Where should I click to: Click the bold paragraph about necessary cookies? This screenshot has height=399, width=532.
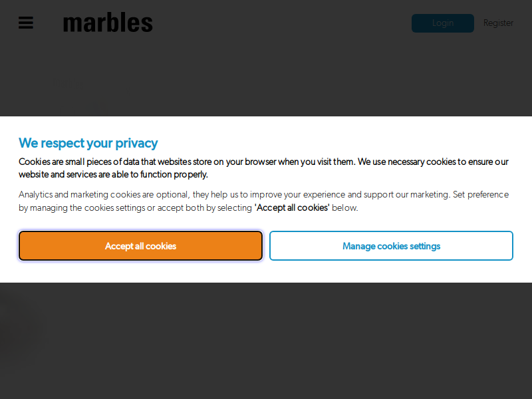click(263, 168)
